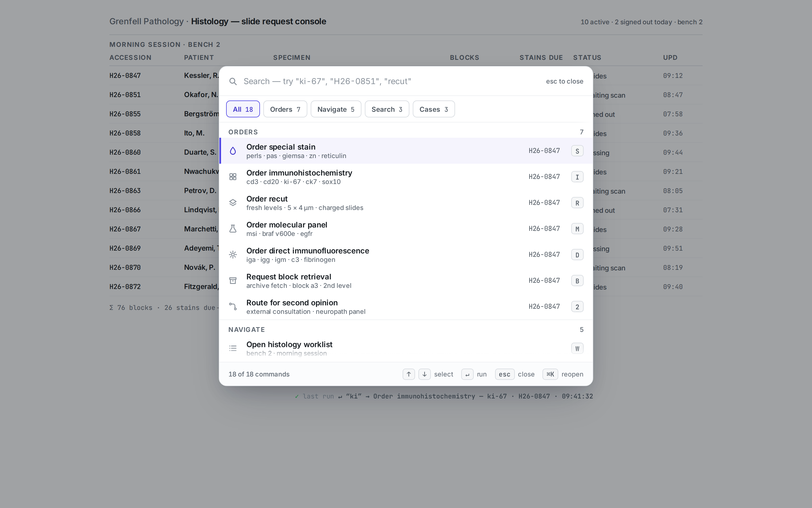Click accession H26-0851 in background table
Image resolution: width=812 pixels, height=508 pixels.
click(x=125, y=95)
